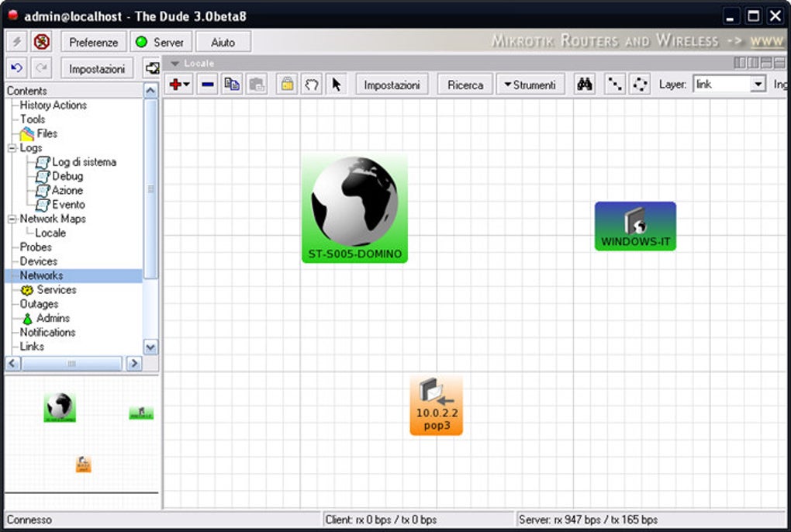Select Devices in the Contents tree
The width and height of the screenshot is (791, 532).
tap(38, 261)
